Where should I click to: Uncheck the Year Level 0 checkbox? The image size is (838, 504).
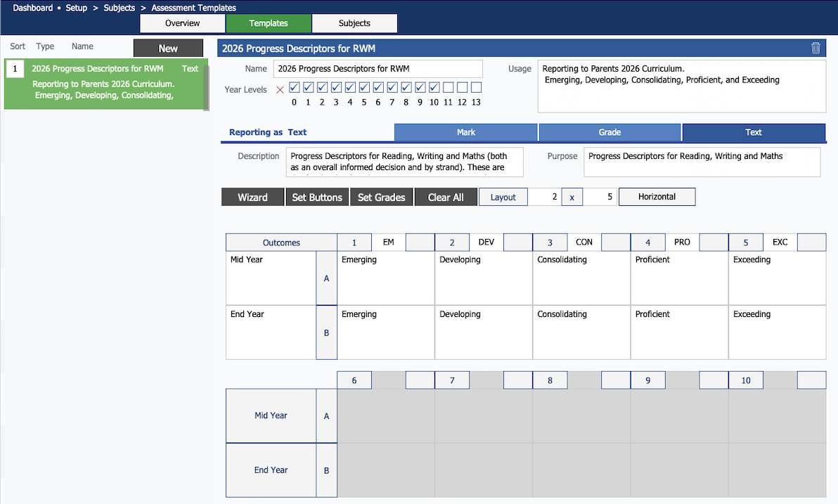(x=294, y=88)
